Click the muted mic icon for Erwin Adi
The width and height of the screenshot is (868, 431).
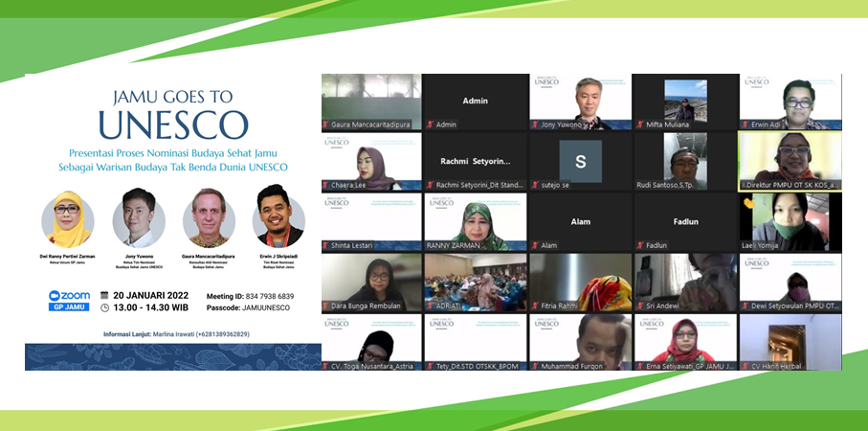(745, 125)
